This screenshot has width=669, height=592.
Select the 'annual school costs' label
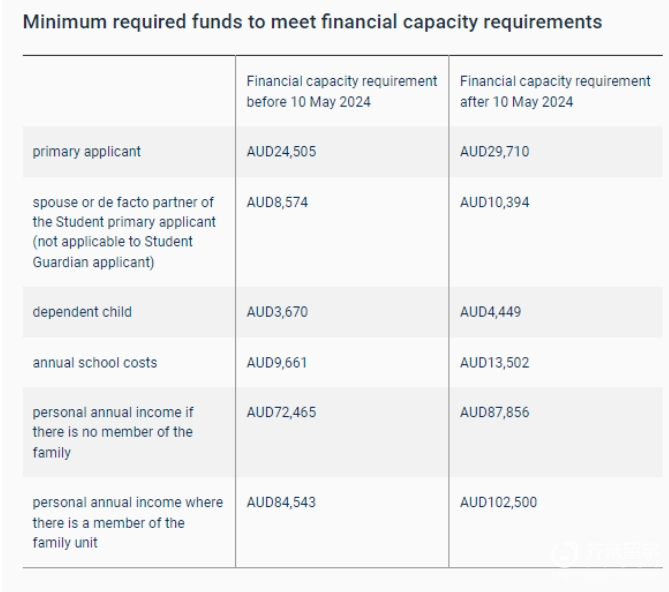[x=95, y=363]
